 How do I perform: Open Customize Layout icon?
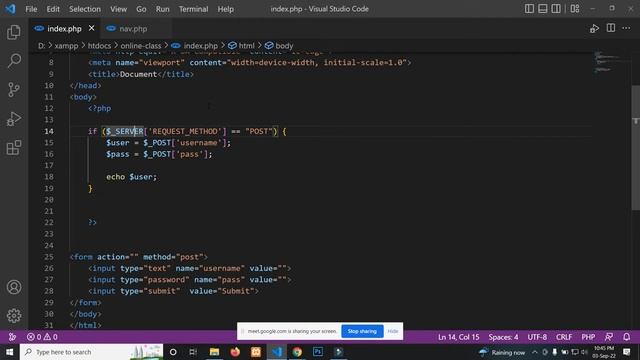pyautogui.click(x=575, y=9)
